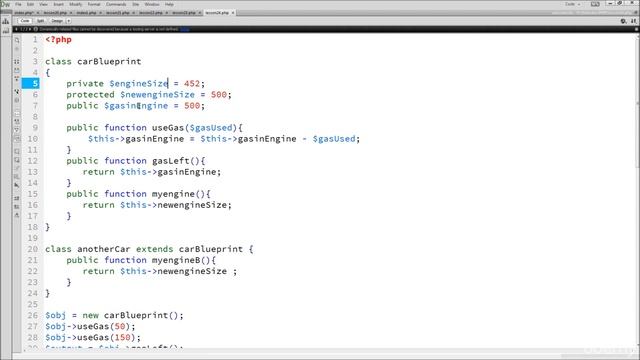Image resolution: width=640 pixels, height=360 pixels.
Task: Switch to the lesson21.php tab
Action: pyautogui.click(x=118, y=13)
